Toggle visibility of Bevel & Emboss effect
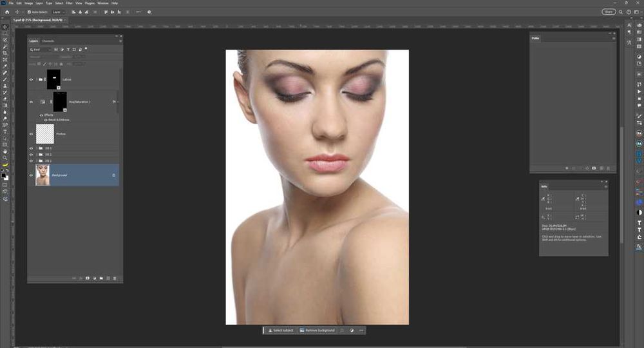This screenshot has height=348, width=644. click(46, 120)
